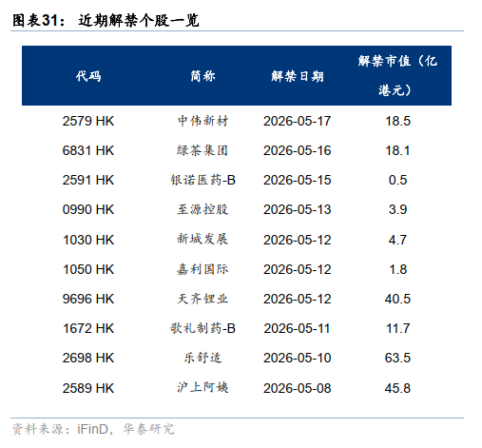The height and width of the screenshot is (448, 482).
Task: Select value cell '0.5'
Action: [397, 180]
